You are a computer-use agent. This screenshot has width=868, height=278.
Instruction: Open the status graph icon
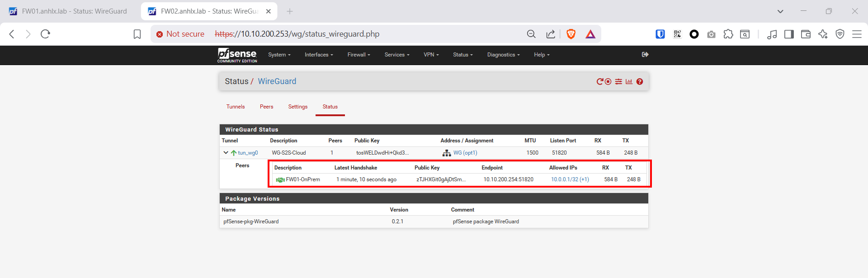click(629, 82)
